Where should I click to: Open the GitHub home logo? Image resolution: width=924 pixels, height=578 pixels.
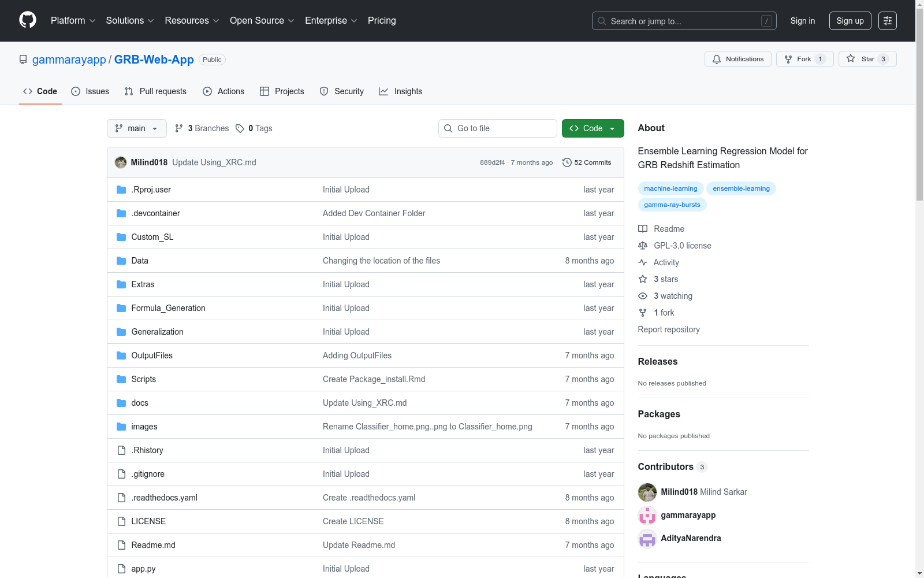coord(28,20)
